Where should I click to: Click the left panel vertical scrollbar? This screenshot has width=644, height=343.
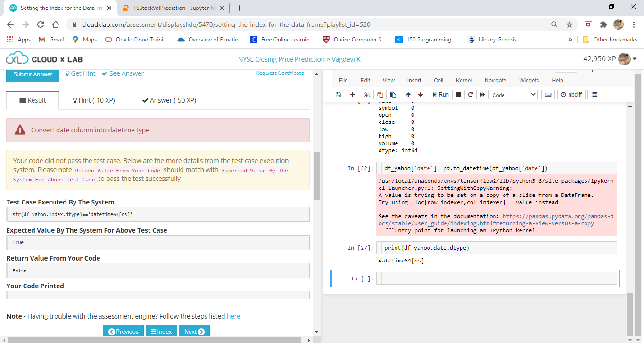point(316,177)
